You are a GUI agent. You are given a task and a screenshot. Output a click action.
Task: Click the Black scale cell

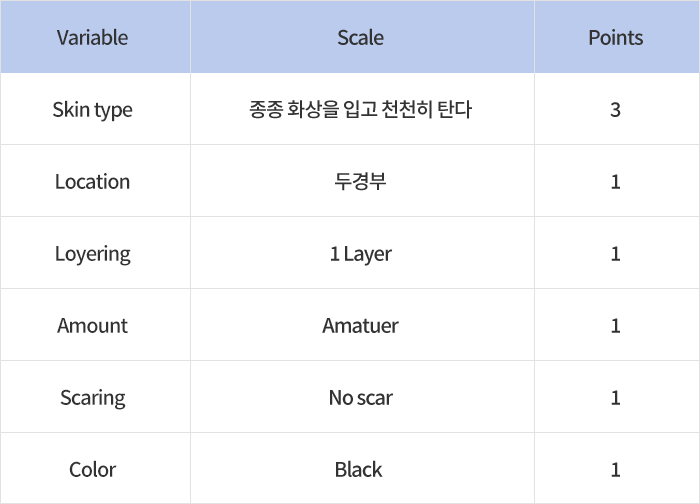click(358, 470)
